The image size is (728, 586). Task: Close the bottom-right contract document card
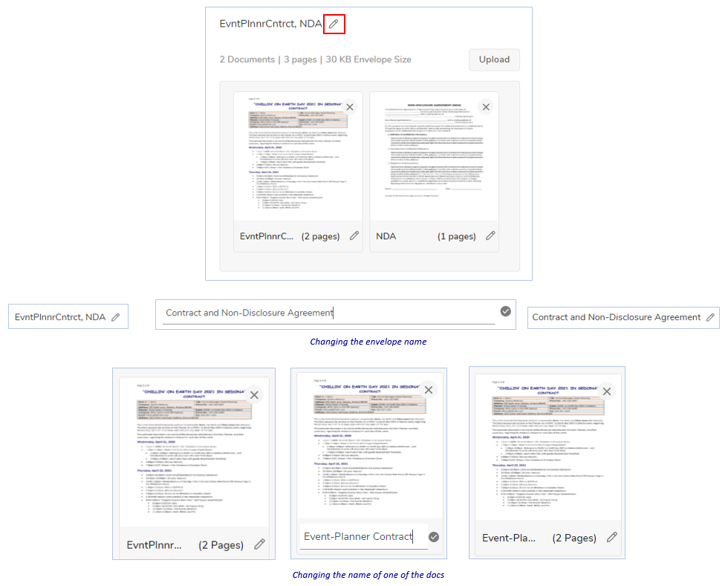tap(607, 391)
